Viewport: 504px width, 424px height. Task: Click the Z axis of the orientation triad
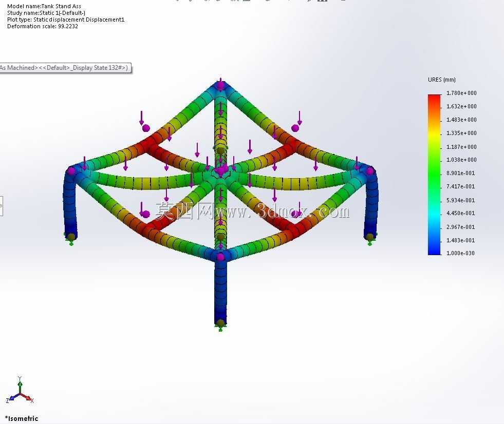point(11,398)
